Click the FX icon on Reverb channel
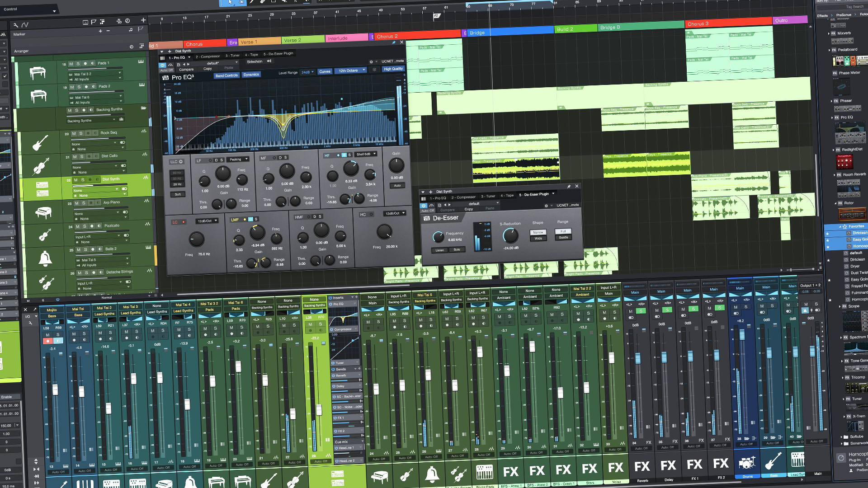Screen dimensions: 868x488 click(x=642, y=466)
